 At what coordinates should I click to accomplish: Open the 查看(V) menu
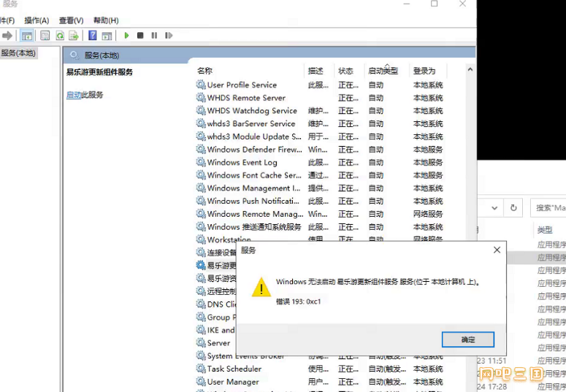(71, 20)
